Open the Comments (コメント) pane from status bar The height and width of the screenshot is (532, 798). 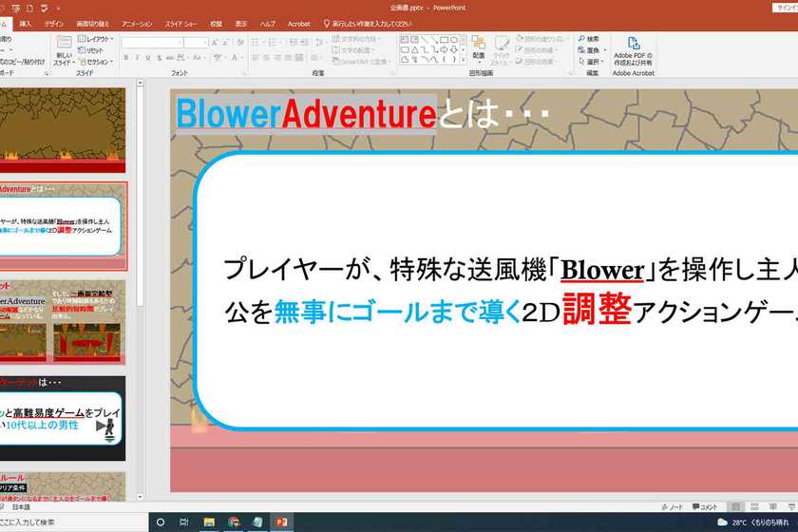coord(704,507)
